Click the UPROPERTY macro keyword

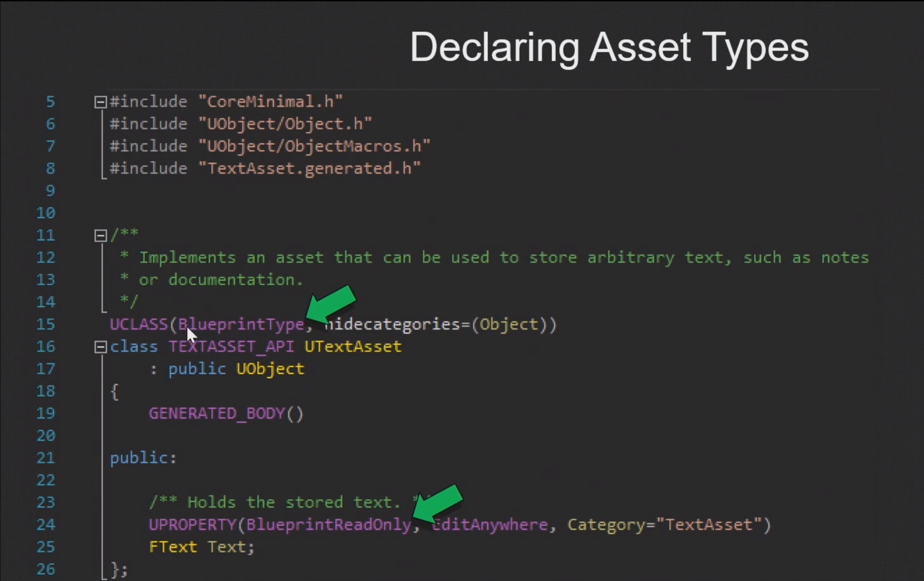point(192,525)
